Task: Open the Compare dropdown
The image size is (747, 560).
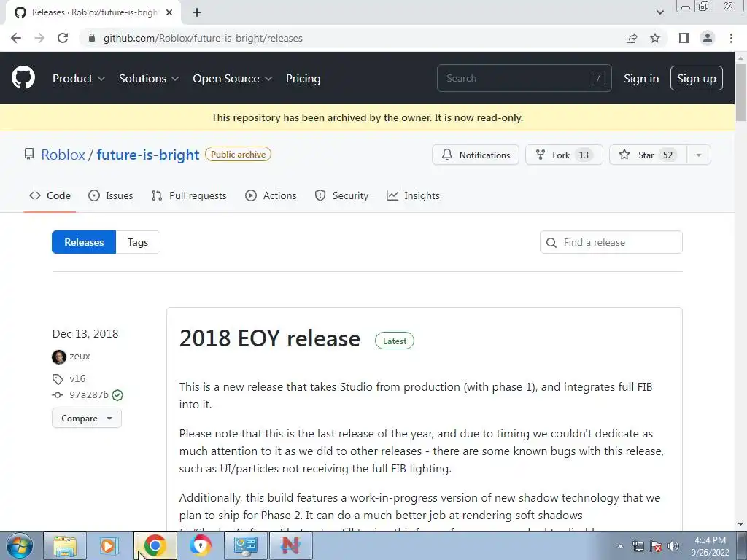Action: point(87,418)
